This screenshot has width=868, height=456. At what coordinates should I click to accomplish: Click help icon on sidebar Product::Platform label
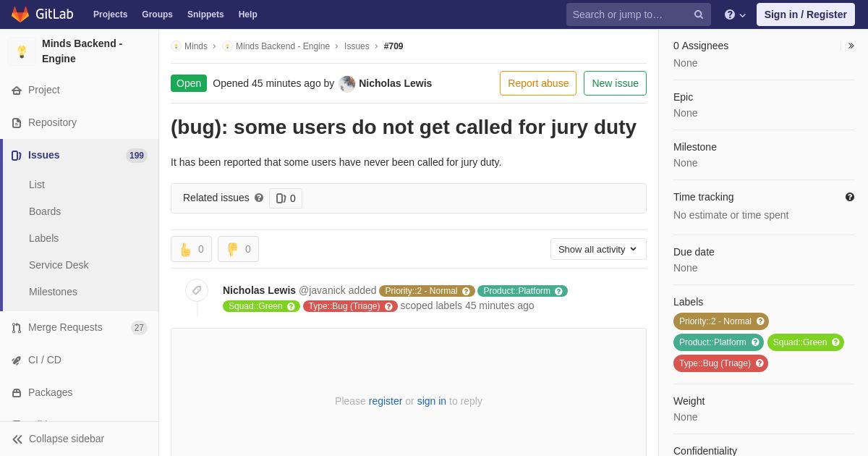point(755,342)
